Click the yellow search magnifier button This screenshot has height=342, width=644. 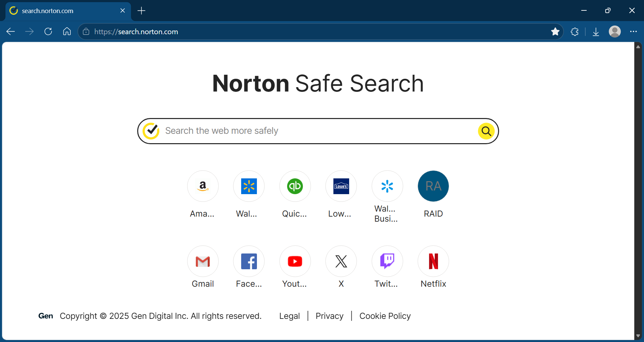[x=486, y=131]
